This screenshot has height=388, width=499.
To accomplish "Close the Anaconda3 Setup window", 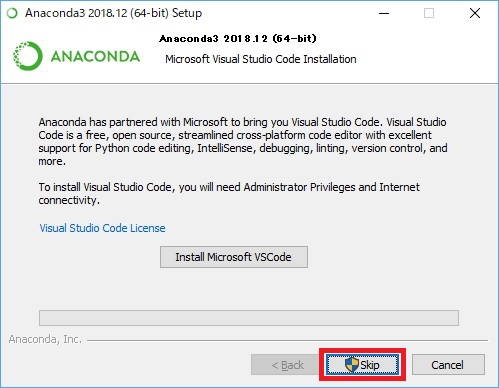I will tap(475, 13).
